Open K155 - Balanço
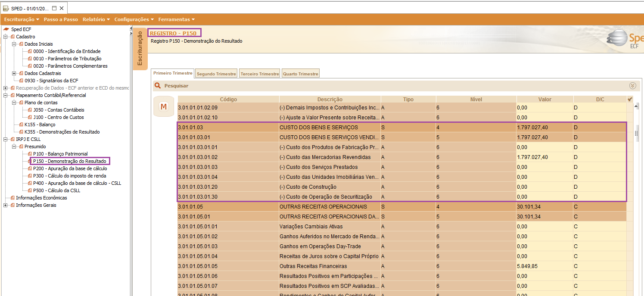This screenshot has width=644, height=296. pyautogui.click(x=40, y=125)
